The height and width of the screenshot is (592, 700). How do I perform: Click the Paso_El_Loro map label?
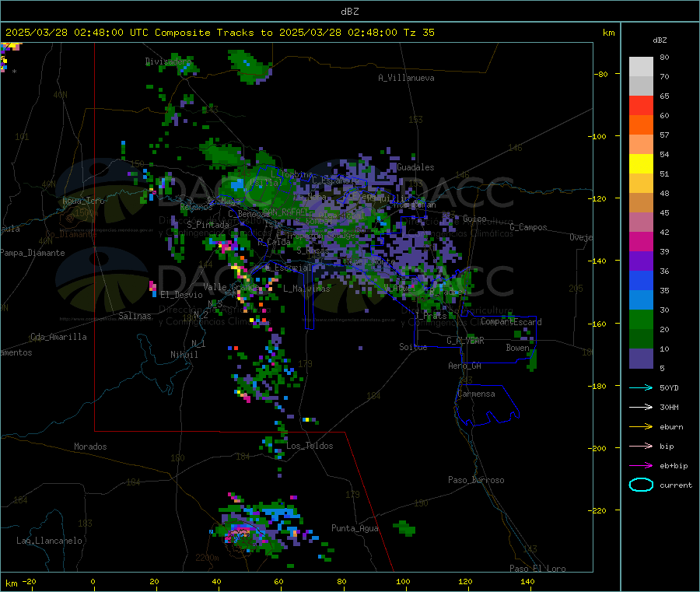click(x=537, y=569)
